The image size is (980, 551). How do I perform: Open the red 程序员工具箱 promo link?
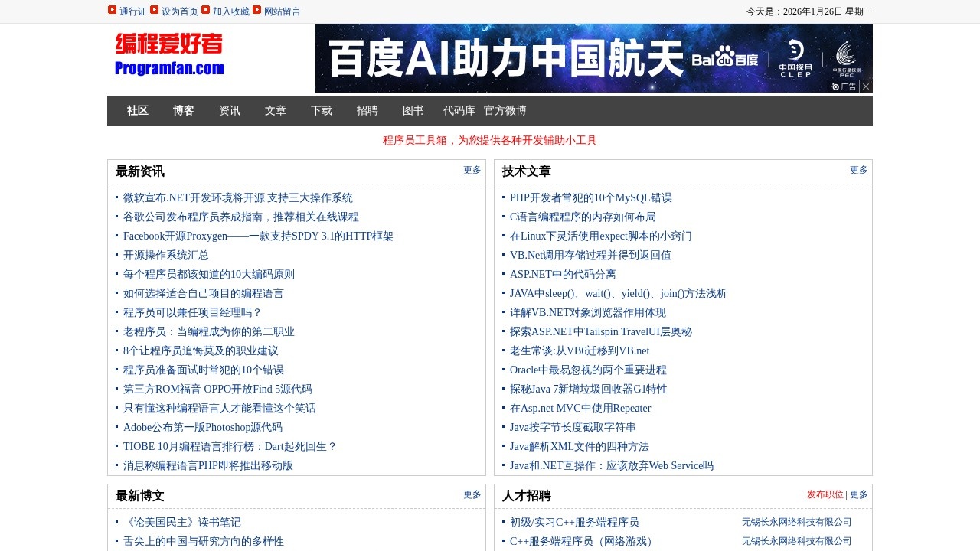(x=490, y=141)
